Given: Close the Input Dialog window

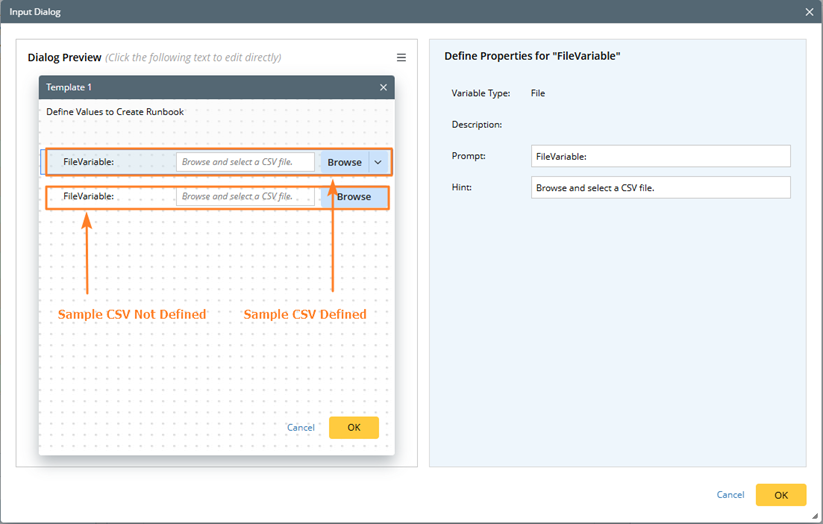Looking at the screenshot, I should (809, 11).
